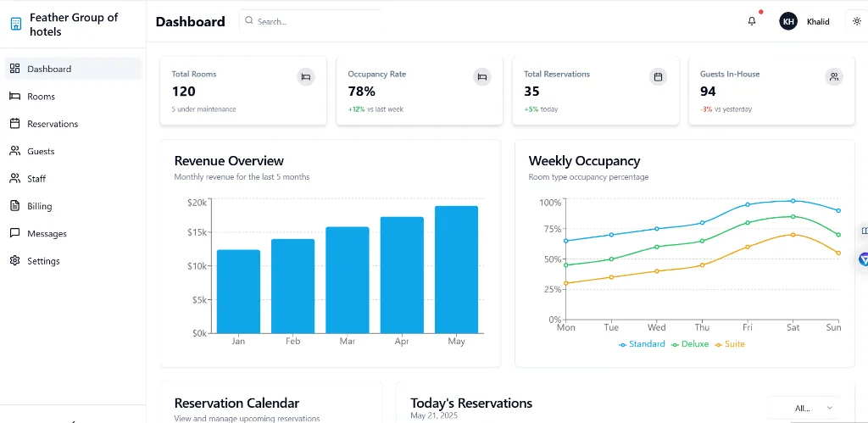This screenshot has height=423, width=868.
Task: Click the hotel building logo icon
Action: (16, 25)
